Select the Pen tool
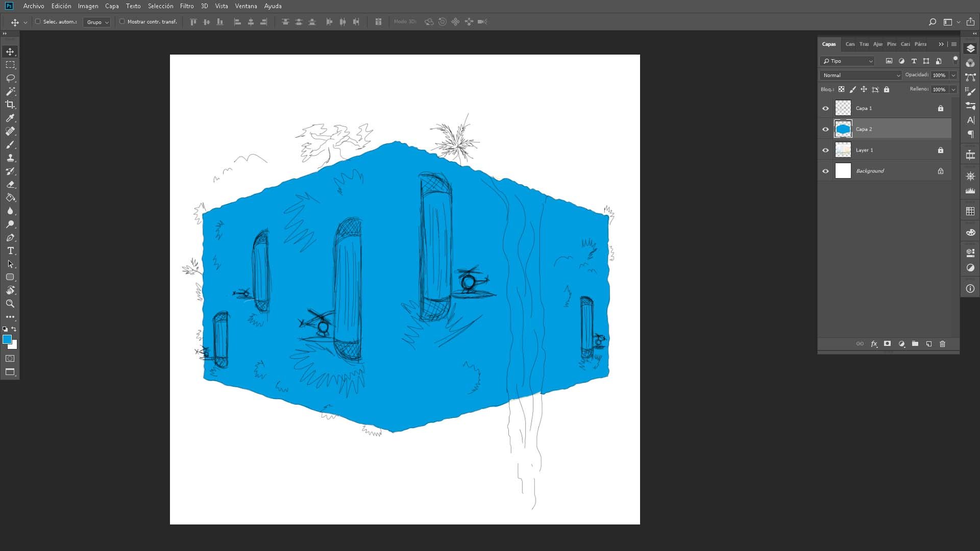 [10, 237]
